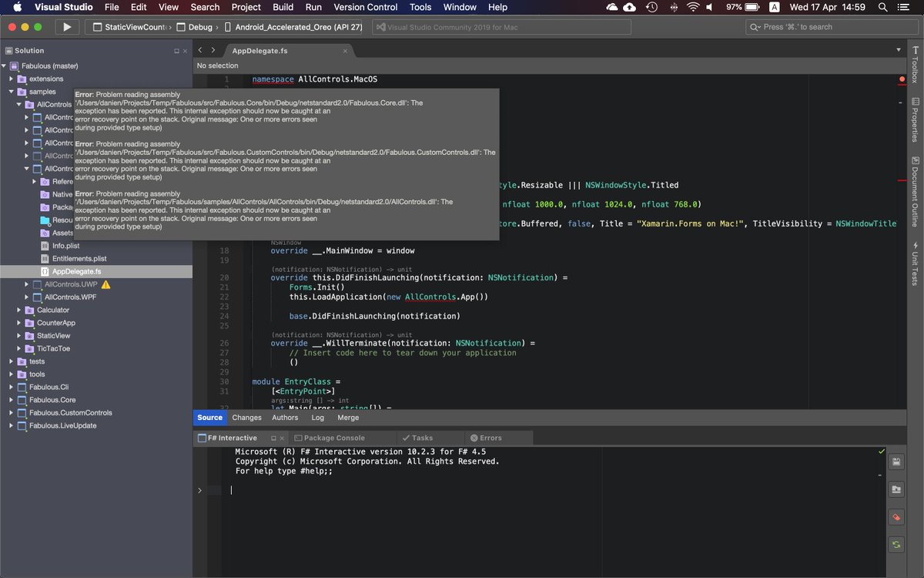Open the Version Control menu
924x578 pixels.
366,7
